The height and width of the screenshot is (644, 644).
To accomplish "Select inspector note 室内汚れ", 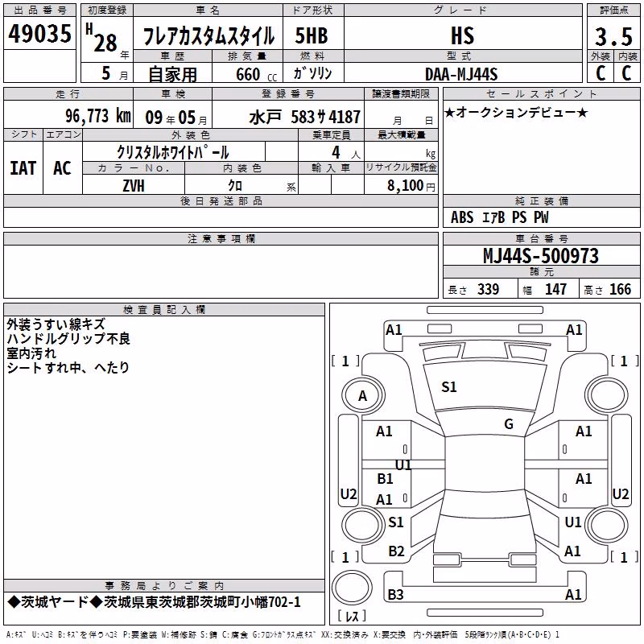I will tap(31, 353).
